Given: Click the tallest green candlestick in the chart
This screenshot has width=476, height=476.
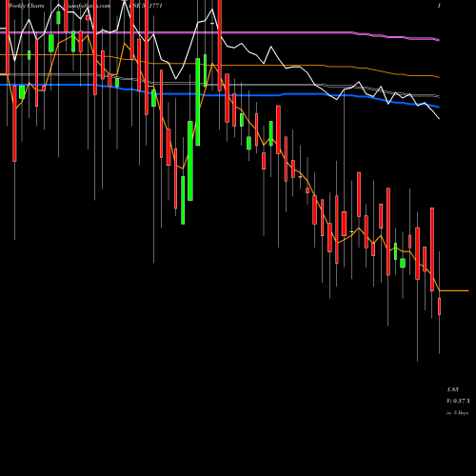Looking at the screenshot, I should pos(198,102).
